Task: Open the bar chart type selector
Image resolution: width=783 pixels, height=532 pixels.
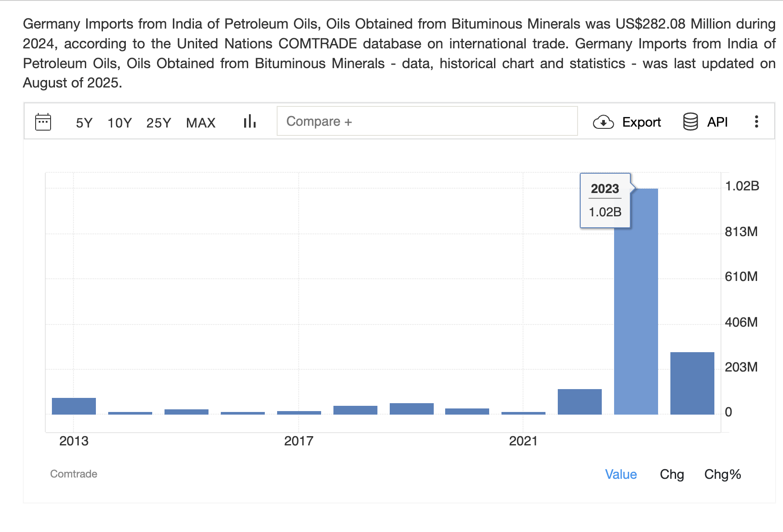Action: coord(250,121)
